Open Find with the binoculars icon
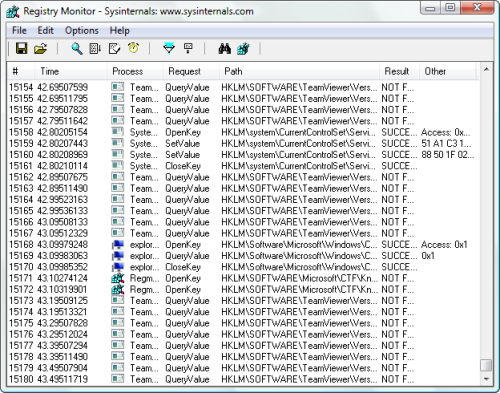 225,49
